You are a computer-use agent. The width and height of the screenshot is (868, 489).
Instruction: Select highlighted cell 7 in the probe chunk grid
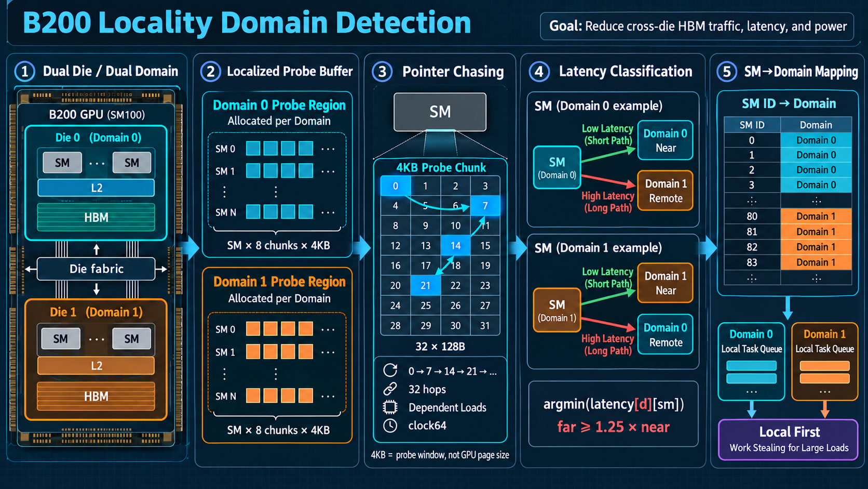pyautogui.click(x=485, y=206)
